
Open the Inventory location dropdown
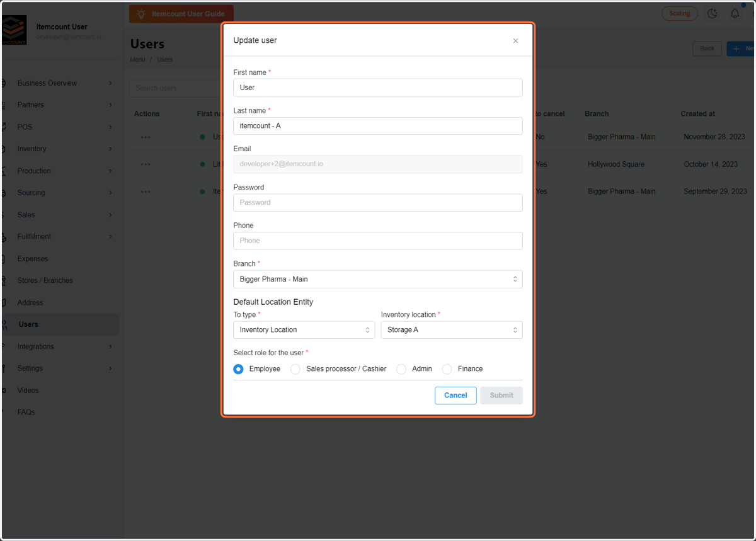pos(452,330)
